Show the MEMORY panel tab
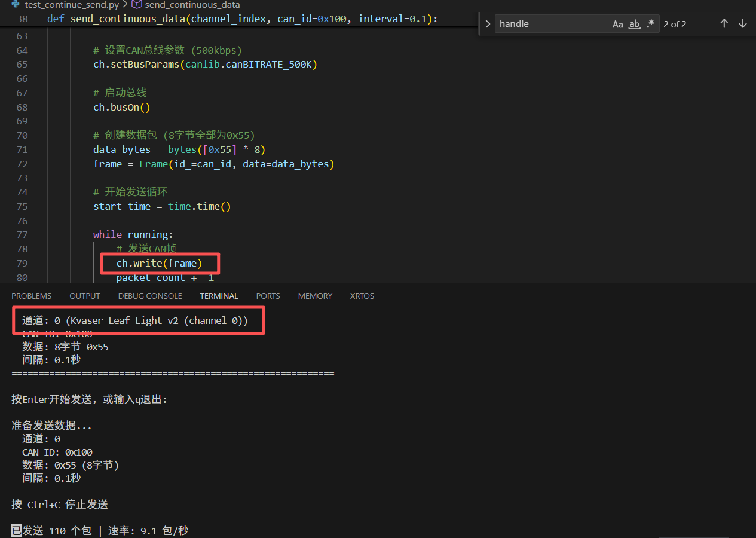Viewport: 756px width, 538px height. pos(315,296)
